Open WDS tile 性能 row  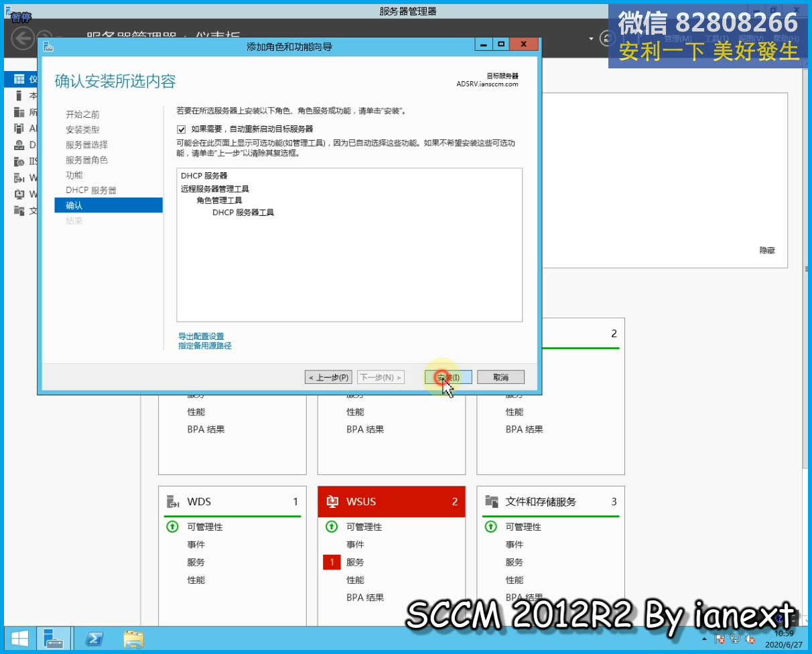click(196, 580)
